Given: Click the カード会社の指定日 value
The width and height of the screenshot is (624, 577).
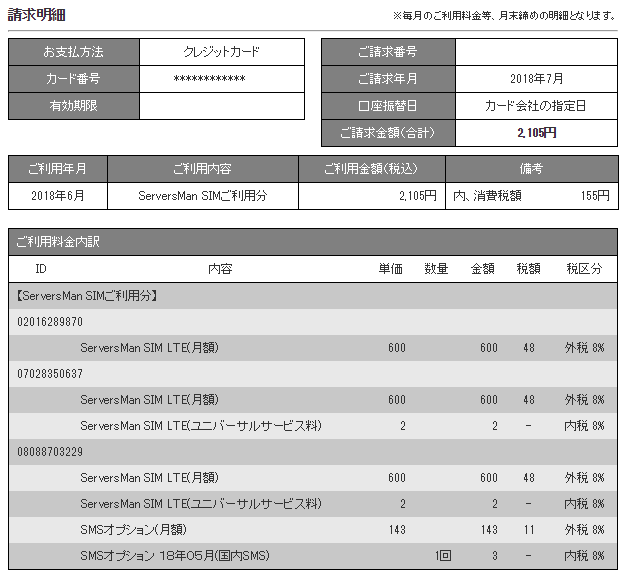Looking at the screenshot, I should pos(536,106).
